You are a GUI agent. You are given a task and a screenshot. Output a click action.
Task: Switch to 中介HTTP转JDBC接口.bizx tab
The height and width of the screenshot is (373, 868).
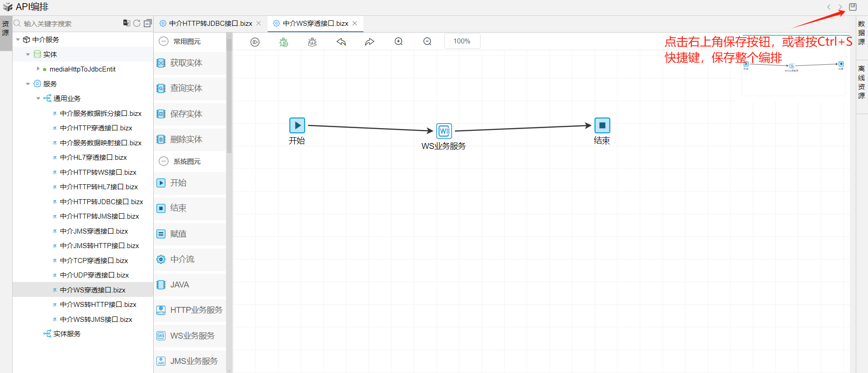pos(210,23)
